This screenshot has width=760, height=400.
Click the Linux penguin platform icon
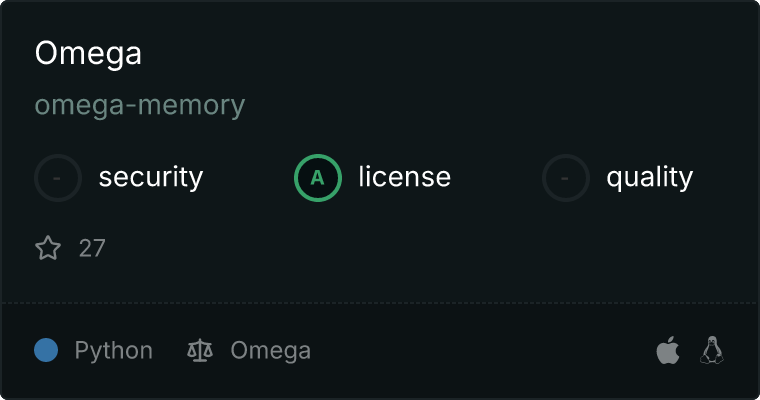(712, 351)
